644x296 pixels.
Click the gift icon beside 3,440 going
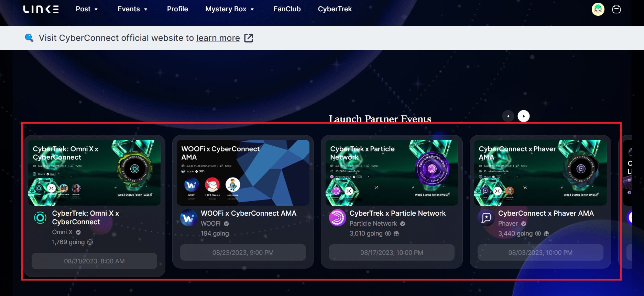click(x=546, y=234)
